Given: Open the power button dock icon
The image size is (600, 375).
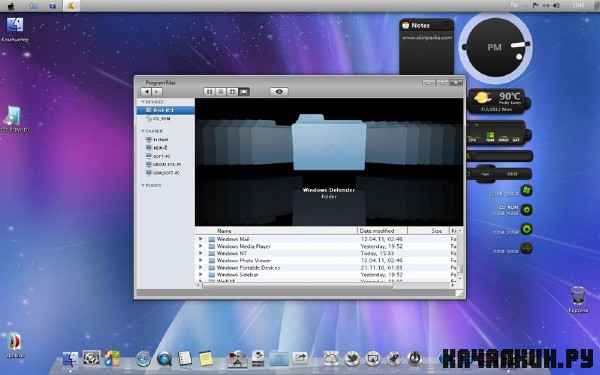Looking at the screenshot, I should 414,359.
